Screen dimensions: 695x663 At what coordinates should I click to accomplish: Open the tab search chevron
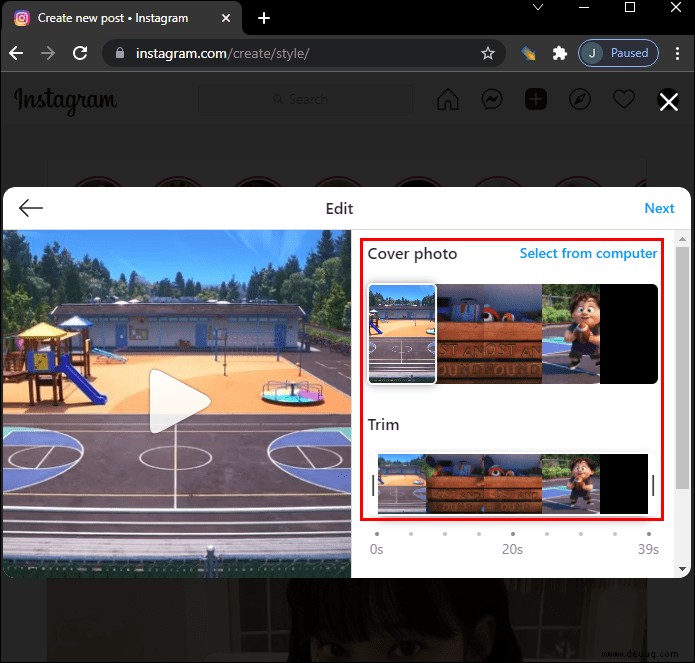(538, 8)
